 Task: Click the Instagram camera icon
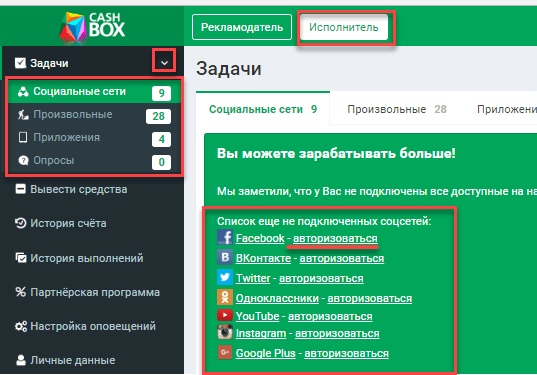225,332
